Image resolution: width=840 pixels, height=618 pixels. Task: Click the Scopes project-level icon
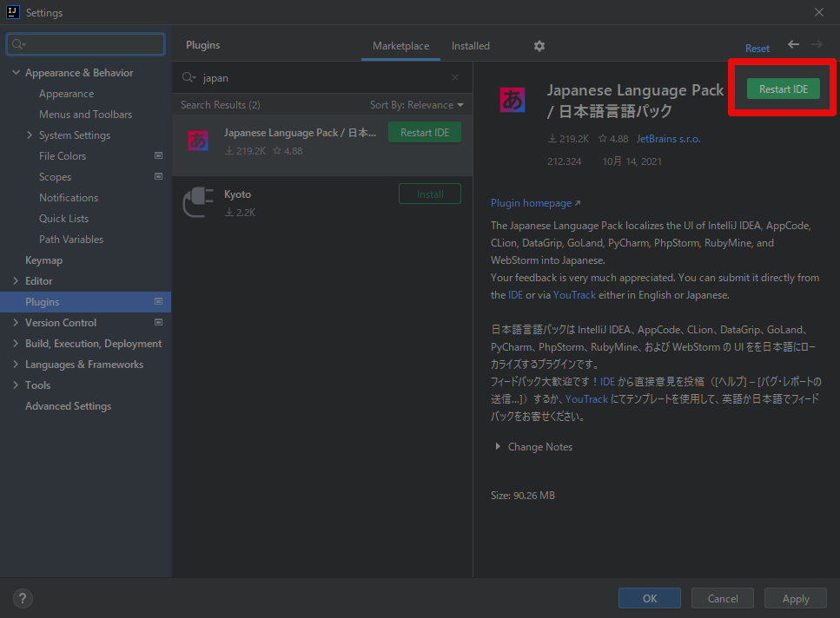point(159,176)
